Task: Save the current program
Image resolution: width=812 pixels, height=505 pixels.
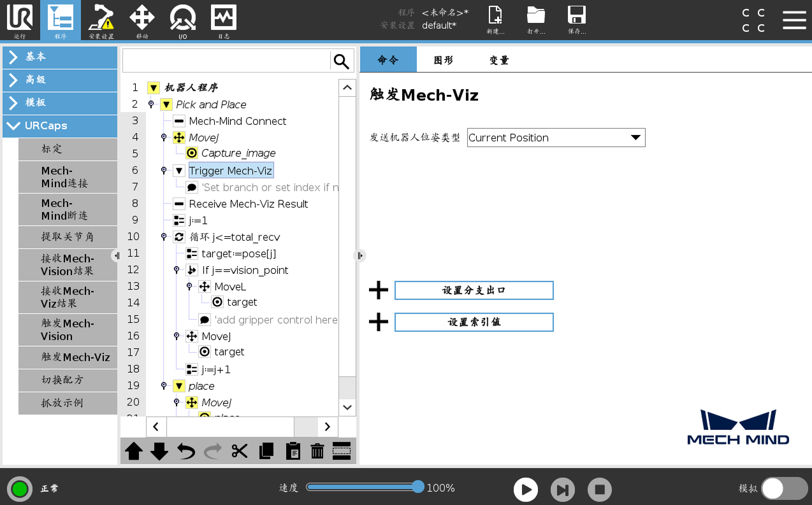Action: (x=577, y=20)
